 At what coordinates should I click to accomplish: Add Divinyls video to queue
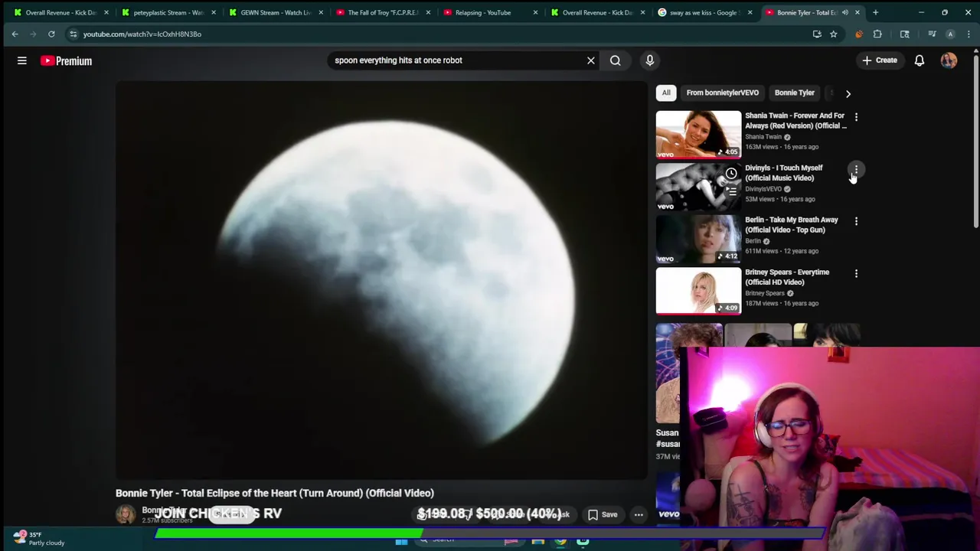pyautogui.click(x=731, y=192)
